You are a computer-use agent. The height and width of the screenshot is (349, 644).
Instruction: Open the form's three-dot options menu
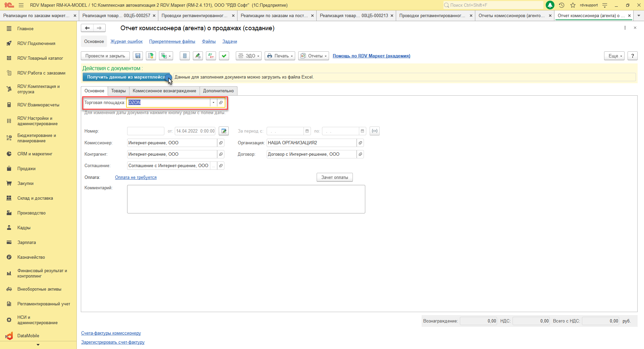pos(625,28)
